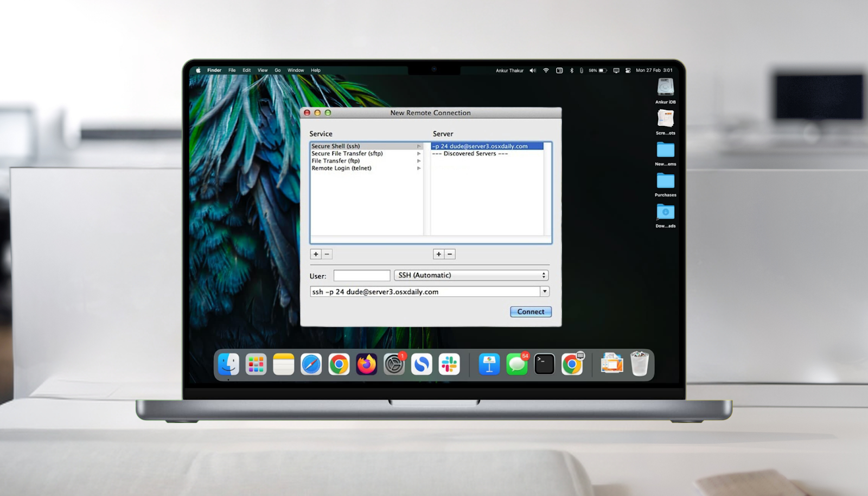Expand the ssh command history dropdown arrow
868x496 pixels.
[x=544, y=291]
